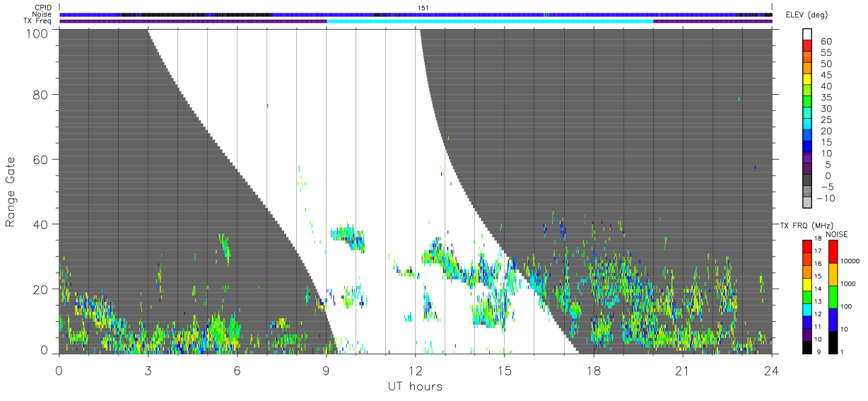Click x-axis tick label '12'
This screenshot has height=401, width=868.
coord(416,371)
